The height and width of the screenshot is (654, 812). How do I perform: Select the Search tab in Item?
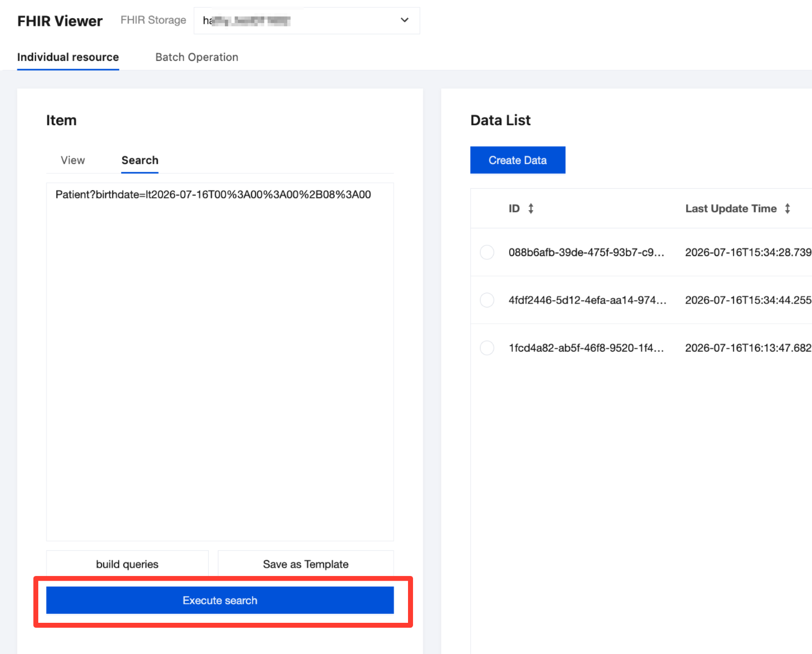(x=140, y=160)
